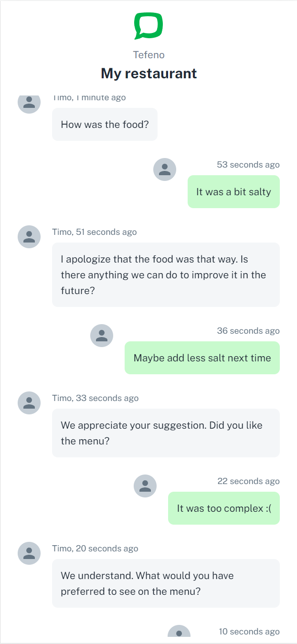Select the 'Maybe add less salt next time' bubble
Image resolution: width=297 pixels, height=644 pixels.
(x=202, y=358)
